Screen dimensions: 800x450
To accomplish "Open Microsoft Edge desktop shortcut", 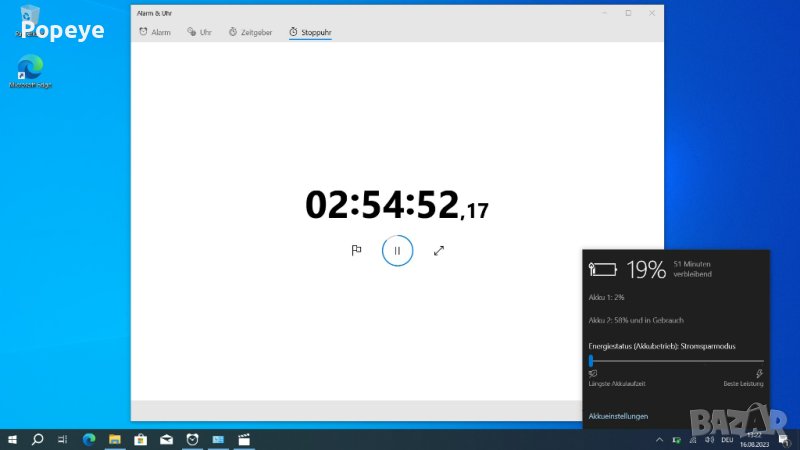I will (30, 70).
